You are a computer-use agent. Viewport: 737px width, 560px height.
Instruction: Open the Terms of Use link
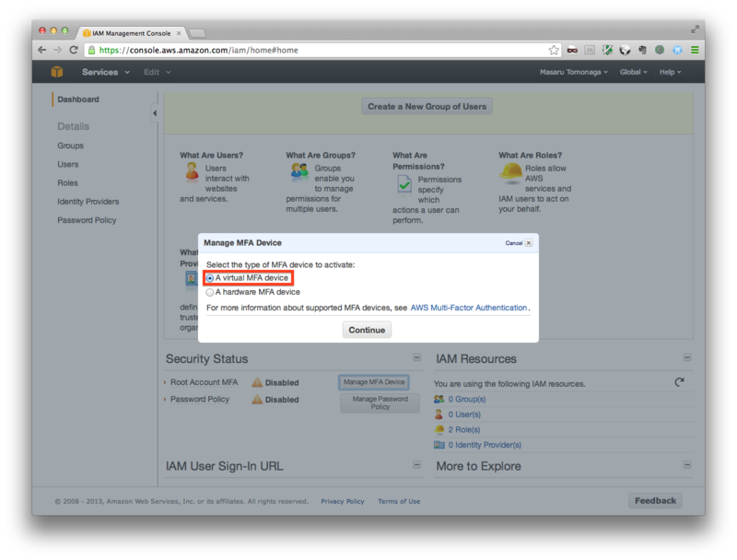tap(399, 501)
